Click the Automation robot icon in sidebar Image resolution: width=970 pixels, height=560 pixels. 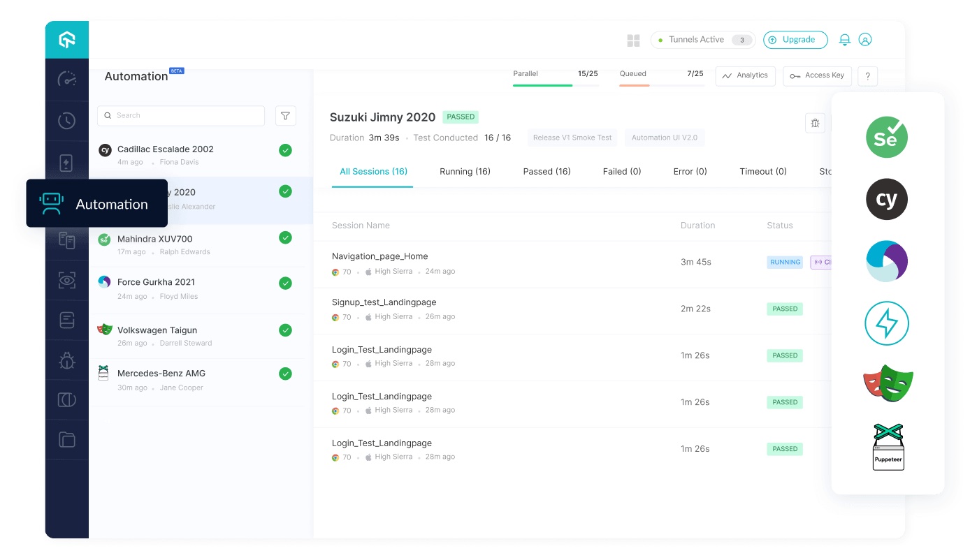(x=67, y=203)
